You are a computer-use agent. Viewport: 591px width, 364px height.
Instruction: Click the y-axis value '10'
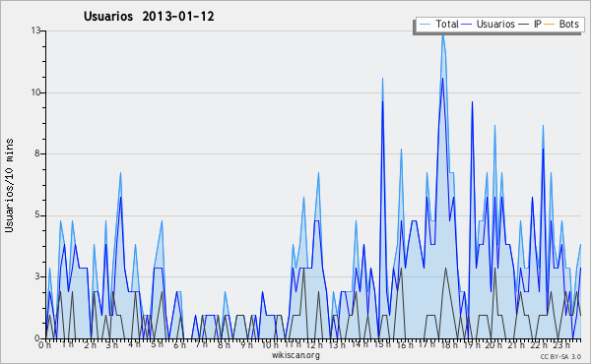tap(36, 92)
